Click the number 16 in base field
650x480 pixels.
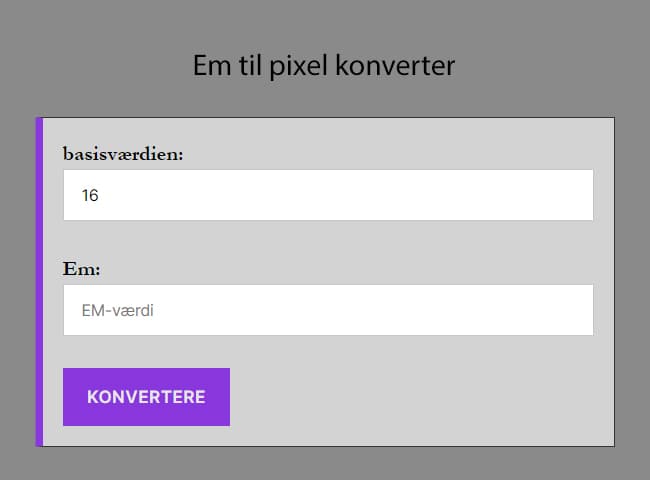(90, 196)
